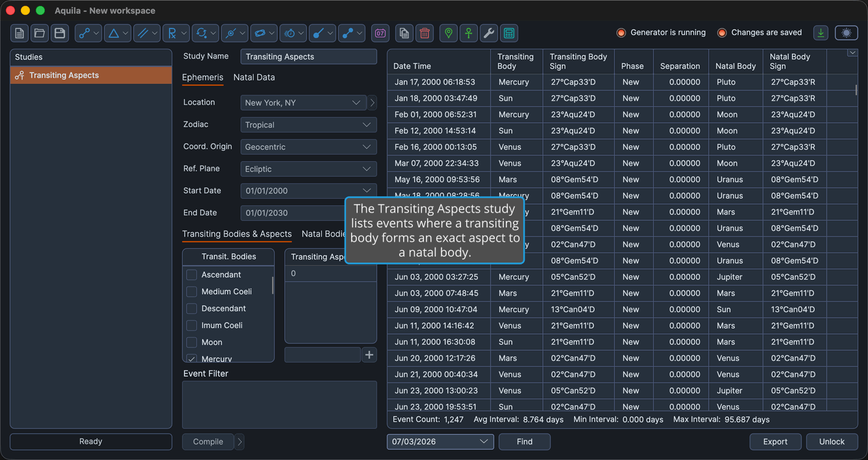
Task: Click the Export button
Action: 775,442
